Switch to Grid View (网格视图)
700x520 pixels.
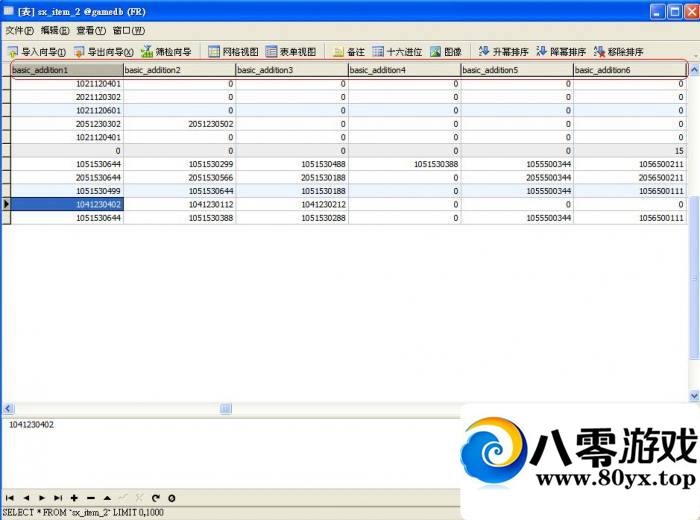click(x=232, y=51)
